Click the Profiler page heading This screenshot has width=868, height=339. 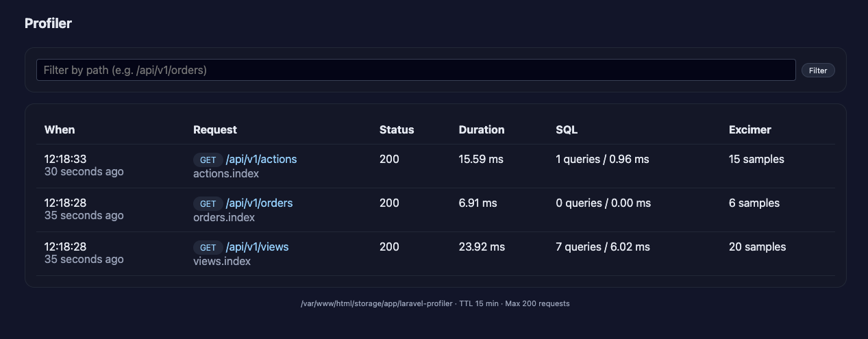48,23
